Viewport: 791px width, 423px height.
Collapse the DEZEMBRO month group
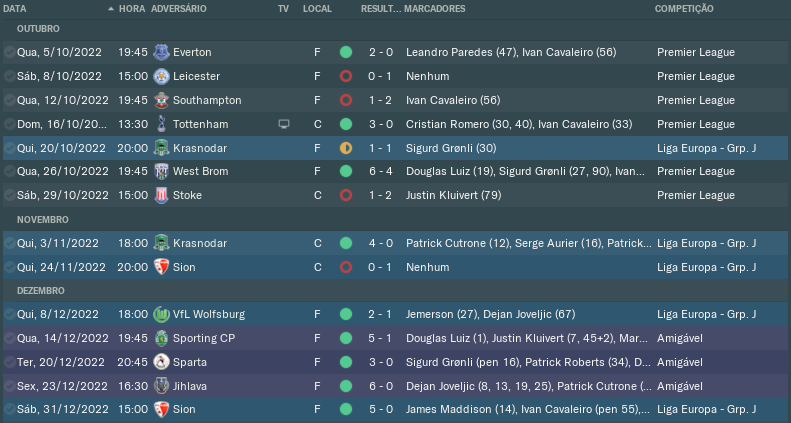[42, 290]
